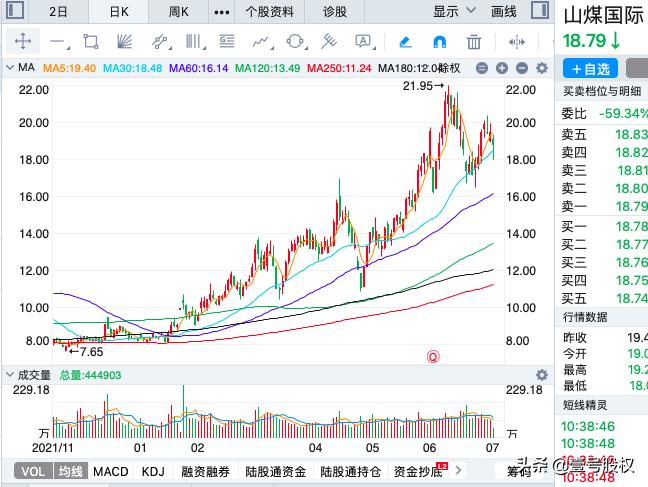Click the 山煤国际 stock name
Screen dimensions: 648x487
(604, 16)
